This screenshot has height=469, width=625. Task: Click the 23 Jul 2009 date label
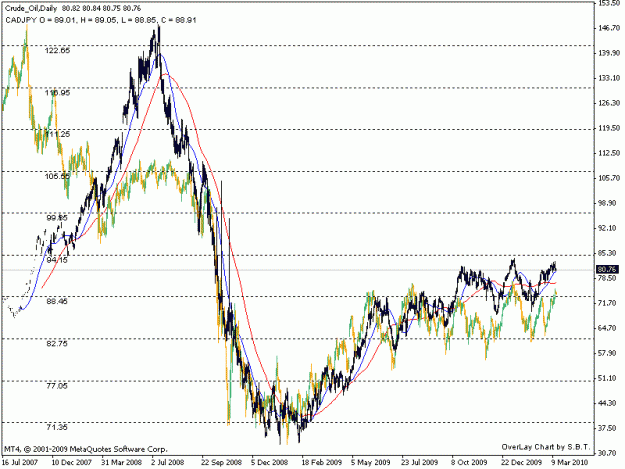(x=420, y=462)
